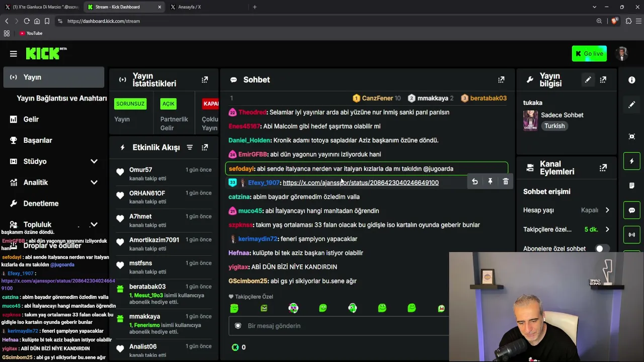Click the mmakkaya leaderboard entry

(431, 98)
